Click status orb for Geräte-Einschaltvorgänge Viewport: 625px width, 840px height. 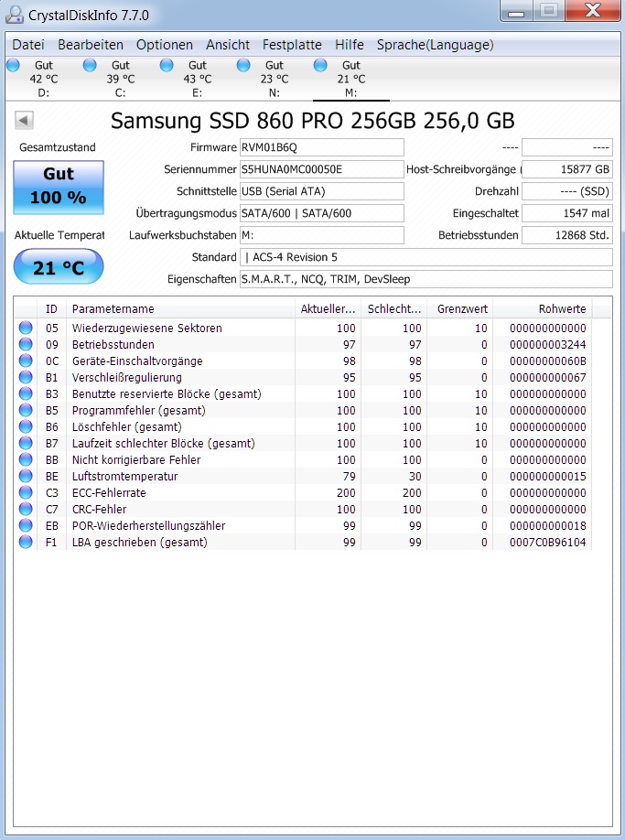tap(26, 361)
